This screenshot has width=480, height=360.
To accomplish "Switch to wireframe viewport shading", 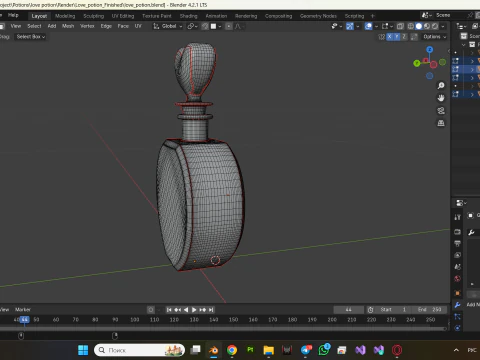I will (411, 26).
